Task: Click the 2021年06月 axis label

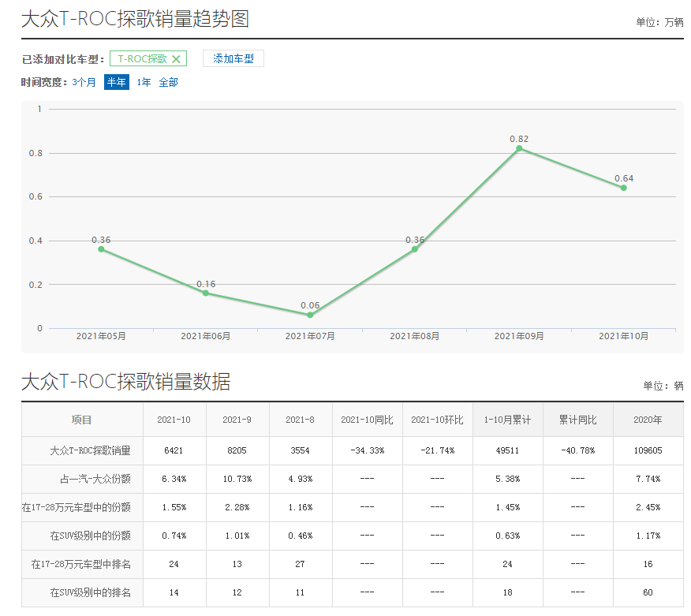Action: point(205,336)
